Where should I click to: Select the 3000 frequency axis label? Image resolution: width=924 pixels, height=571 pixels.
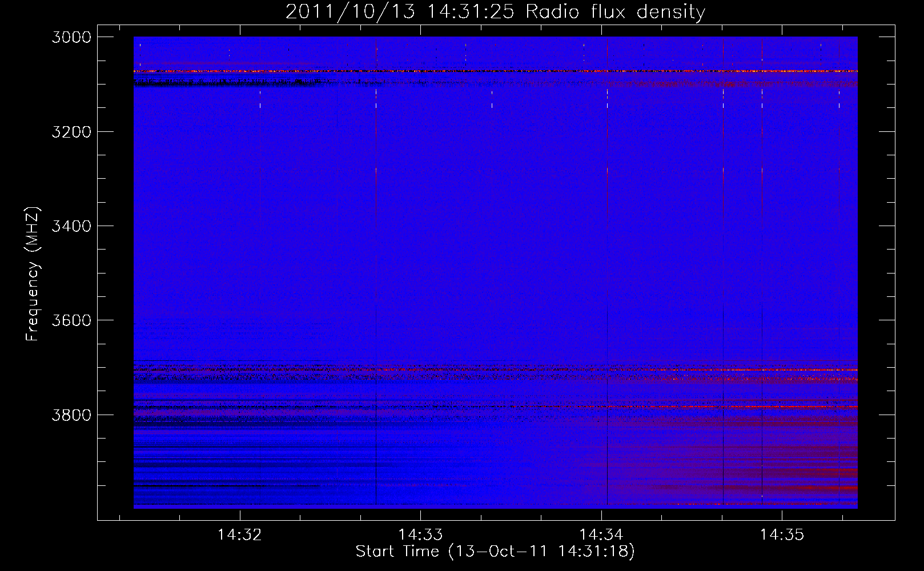click(x=71, y=37)
